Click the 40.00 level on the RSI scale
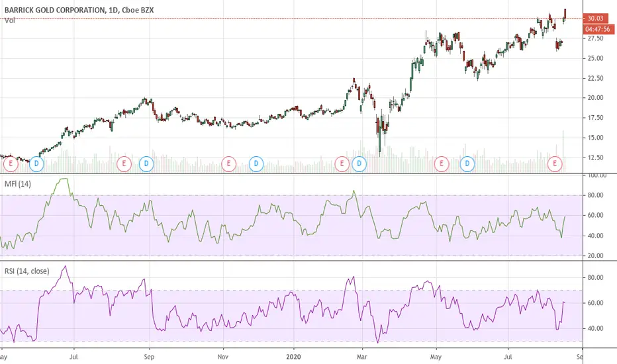Image resolution: width=617 pixels, height=364 pixels. [x=595, y=328]
